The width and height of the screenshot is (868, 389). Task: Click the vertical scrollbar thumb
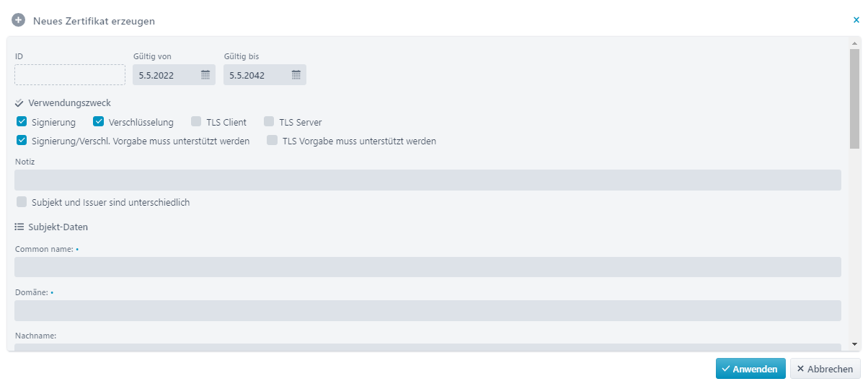(x=854, y=99)
